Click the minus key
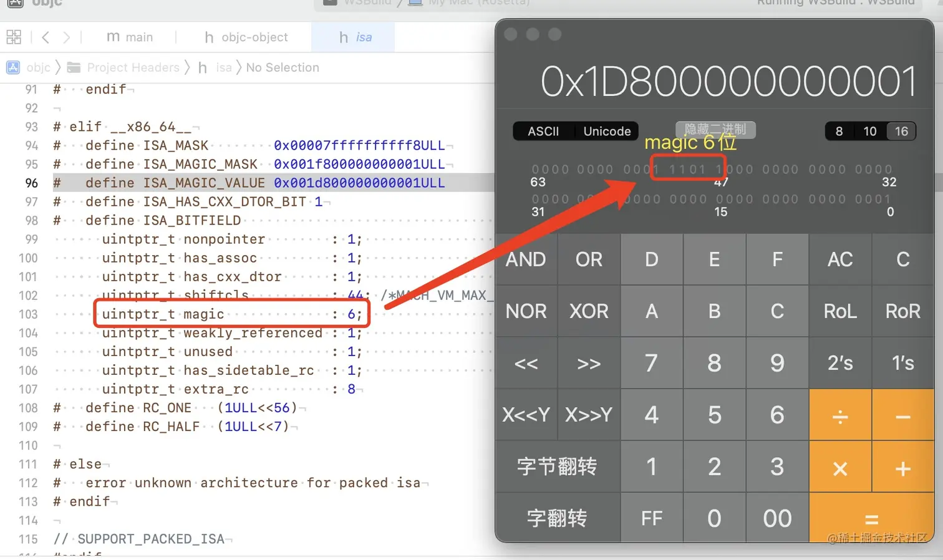The width and height of the screenshot is (943, 560). [x=903, y=415]
